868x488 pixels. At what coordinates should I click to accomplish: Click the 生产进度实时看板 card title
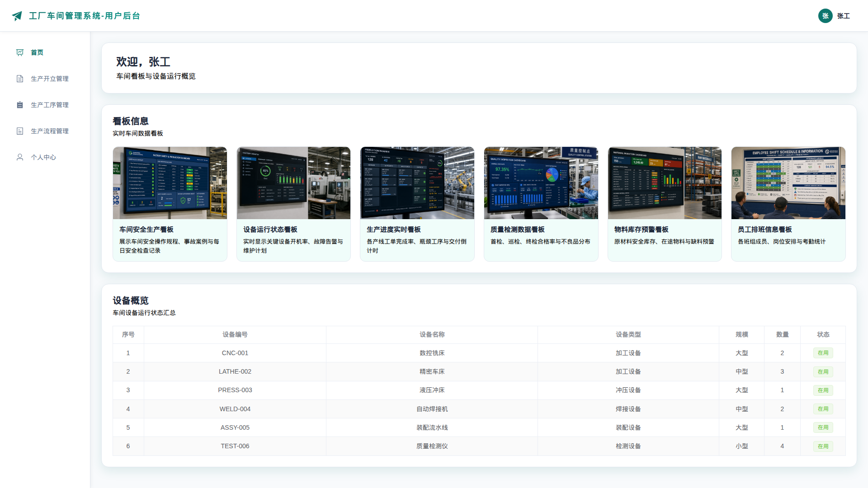(x=394, y=230)
